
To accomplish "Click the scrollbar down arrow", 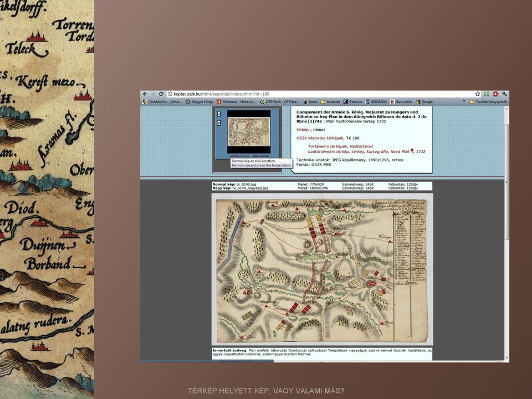I will click(x=507, y=359).
